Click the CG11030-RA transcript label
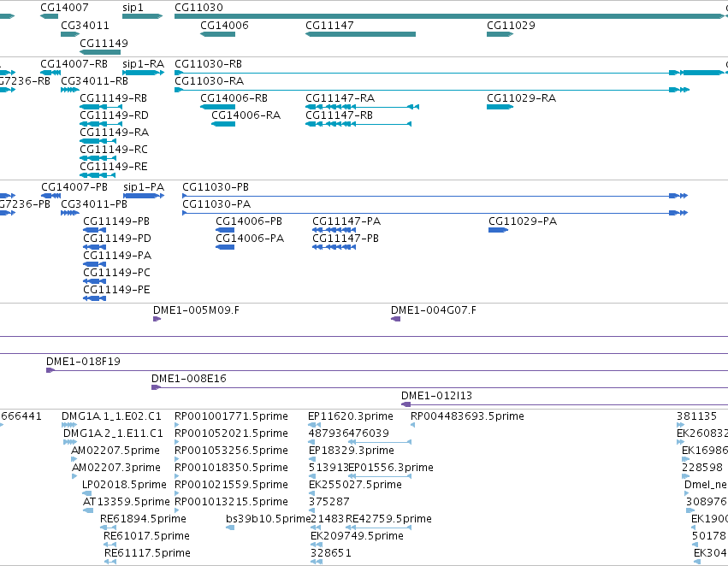Screen dimensions: 728x566 209,80
